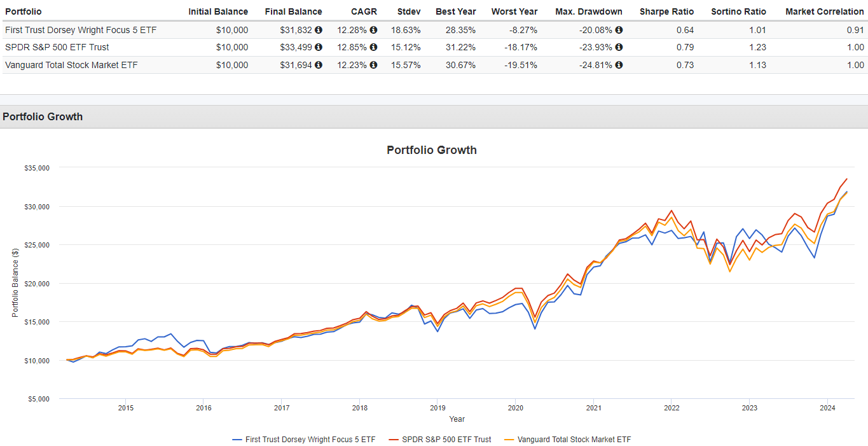
Task: Click the Max. Drawdown column header
Action: (x=589, y=11)
